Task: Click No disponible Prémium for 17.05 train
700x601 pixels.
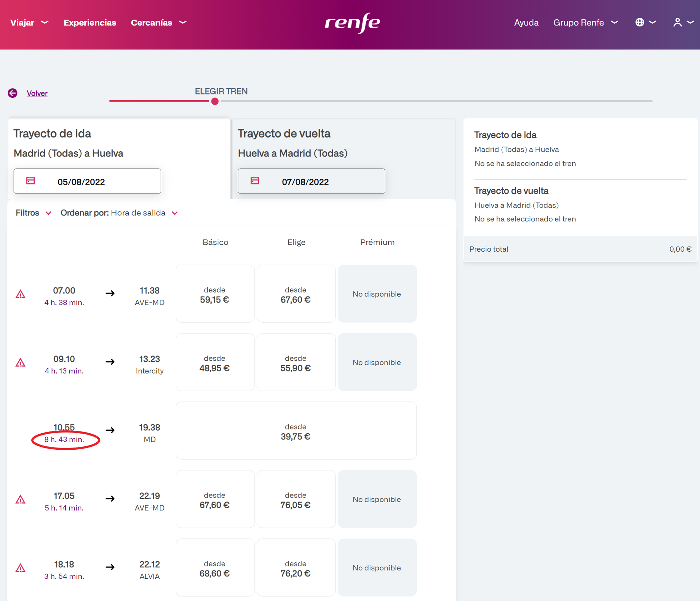Action: pyautogui.click(x=377, y=499)
